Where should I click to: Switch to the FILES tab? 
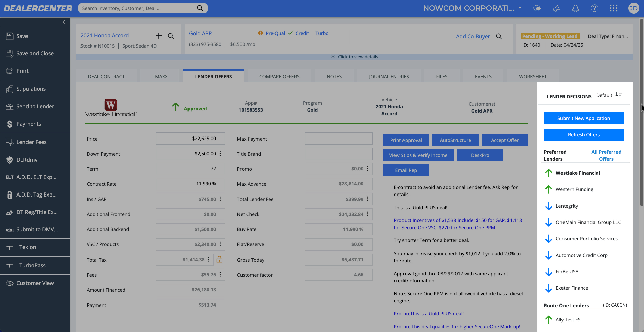(442, 76)
